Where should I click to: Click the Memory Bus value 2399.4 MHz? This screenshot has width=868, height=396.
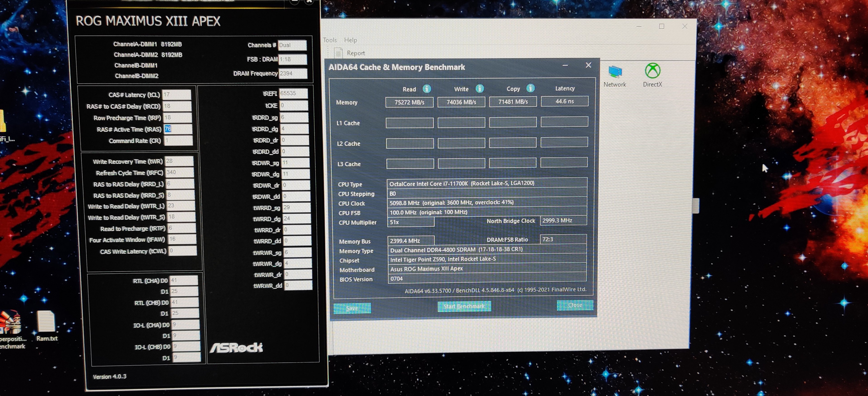pos(411,241)
